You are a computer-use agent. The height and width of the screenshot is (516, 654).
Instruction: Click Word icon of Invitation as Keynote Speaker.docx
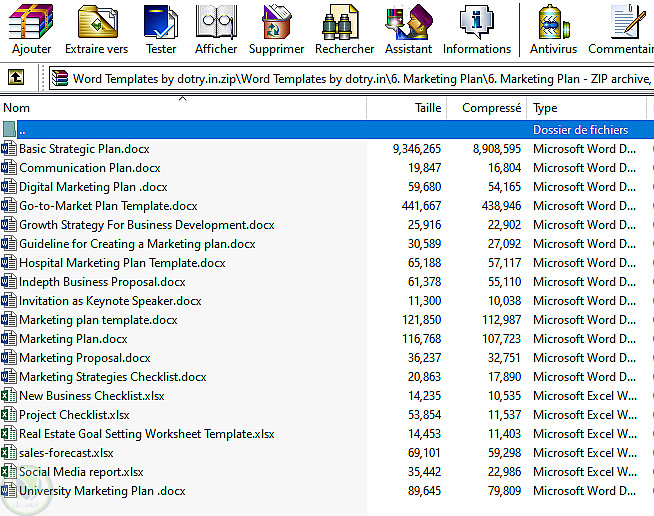pyautogui.click(x=9, y=300)
